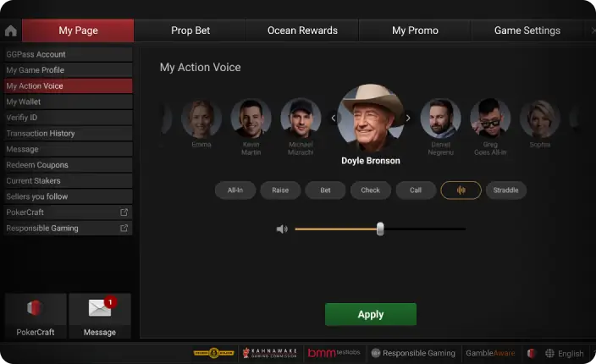This screenshot has height=364, width=596.
Task: Open the Ocean Rewards tab
Action: (302, 30)
